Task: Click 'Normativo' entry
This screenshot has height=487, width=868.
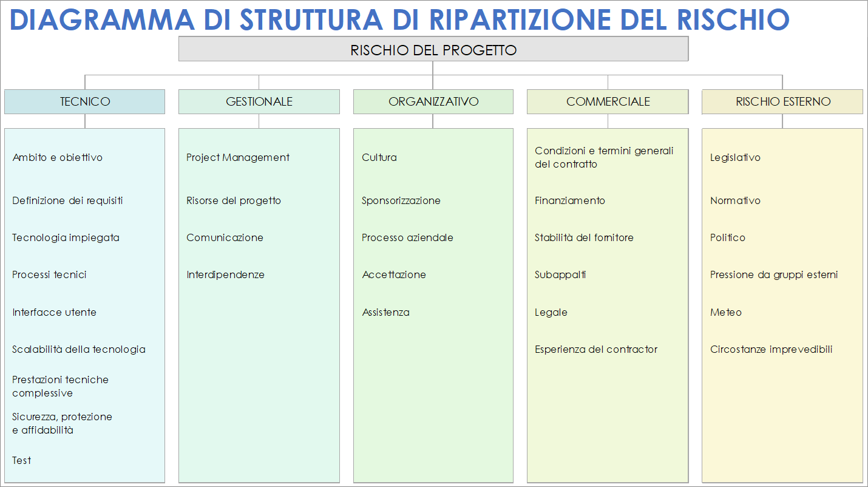Action: click(x=735, y=200)
